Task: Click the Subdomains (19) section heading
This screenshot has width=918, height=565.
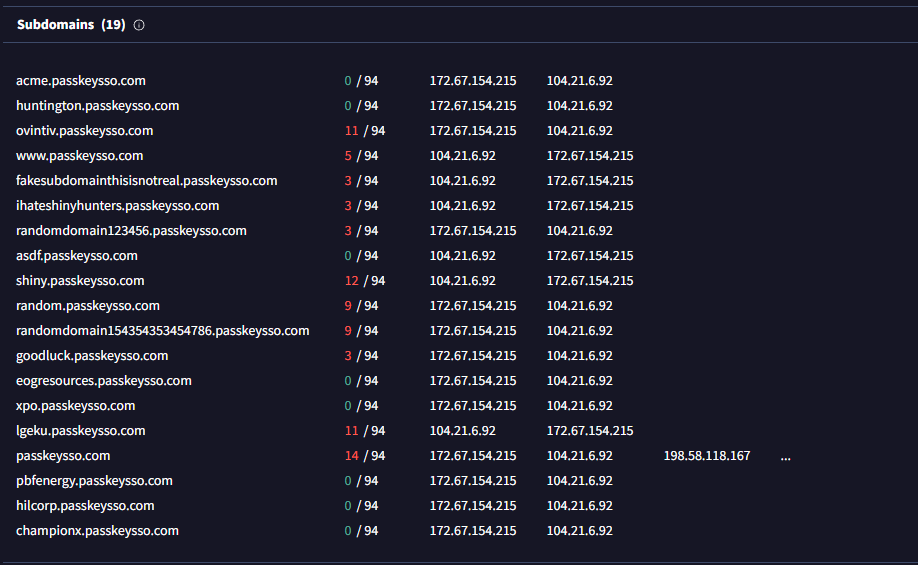Action: (x=71, y=25)
